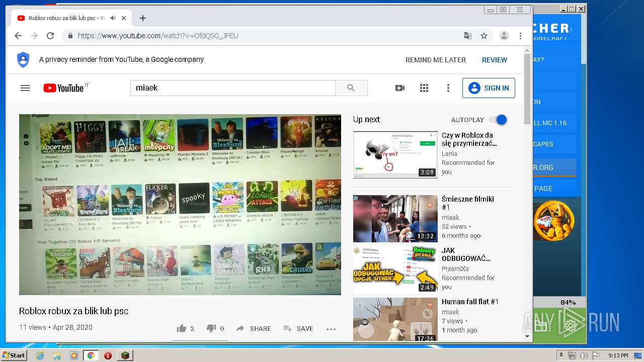Click the Opera taskbar icon
This screenshot has height=362, width=644.
click(108, 355)
